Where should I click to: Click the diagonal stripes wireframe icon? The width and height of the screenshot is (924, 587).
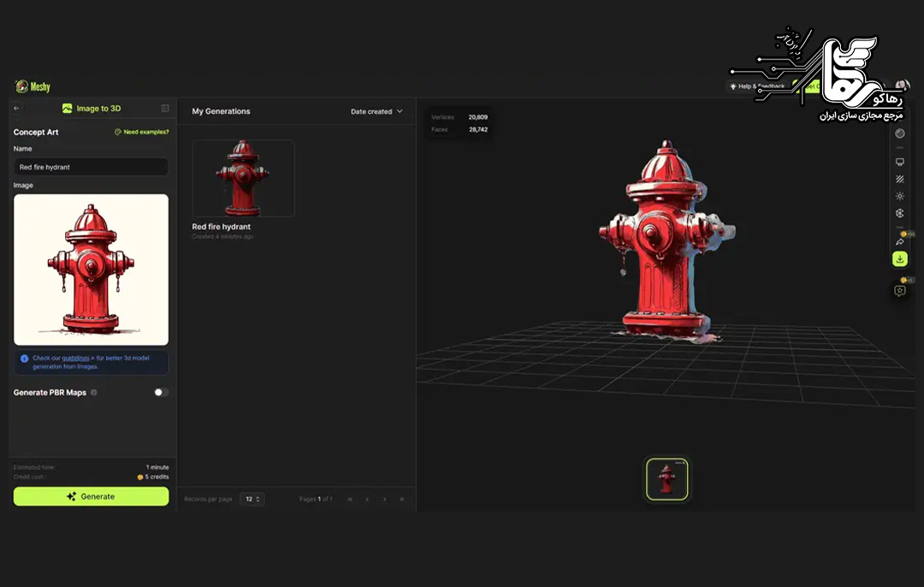click(899, 179)
